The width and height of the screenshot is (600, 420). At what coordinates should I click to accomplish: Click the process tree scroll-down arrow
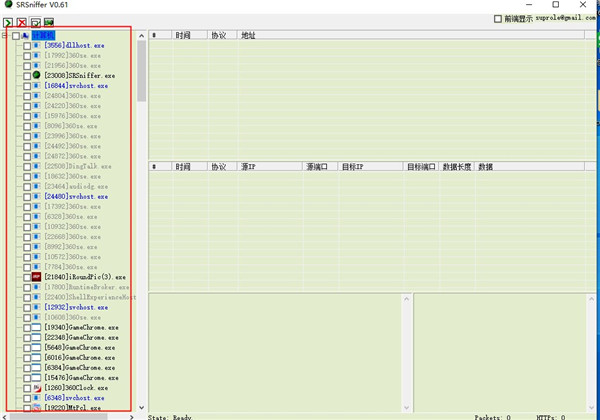pyautogui.click(x=141, y=406)
